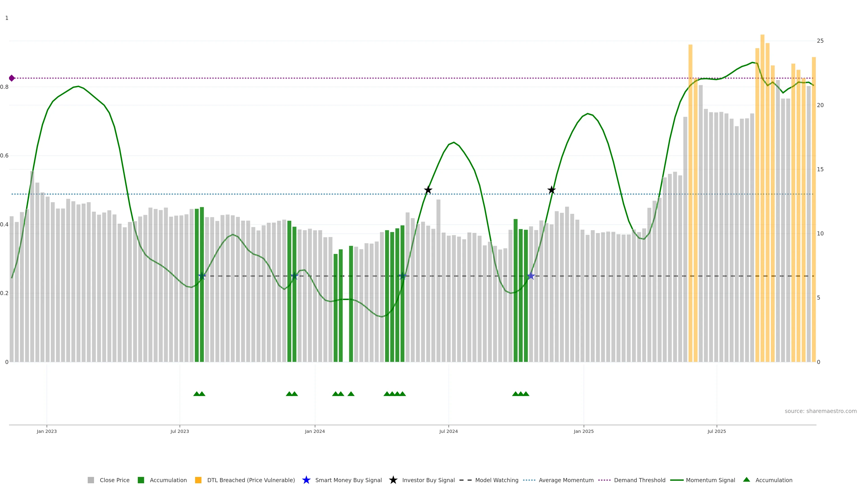Screen dimensions: 868x488
Task: Click the purple diamond on the demand threshold line
Action: click(x=12, y=78)
